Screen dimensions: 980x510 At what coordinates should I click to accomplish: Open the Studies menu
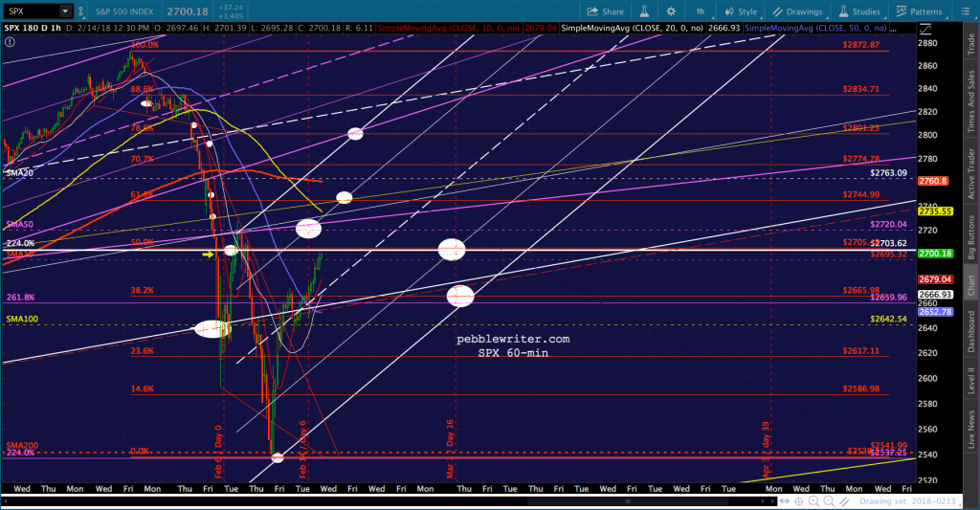tap(859, 11)
